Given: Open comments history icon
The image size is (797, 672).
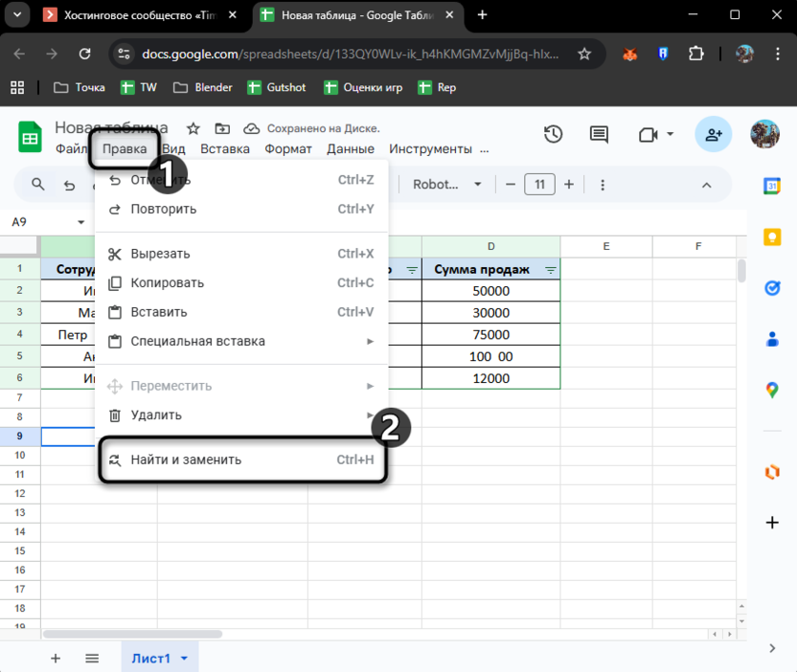Looking at the screenshot, I should click(x=599, y=135).
